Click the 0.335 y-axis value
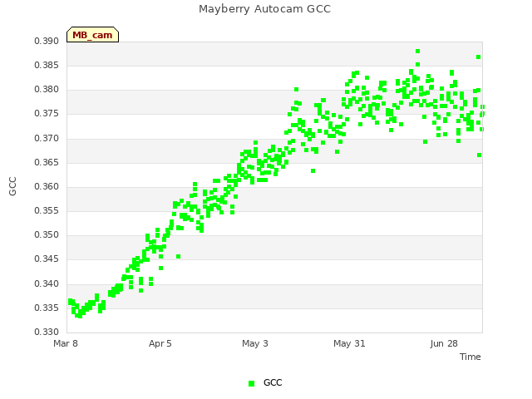Screen dimensions: 532x399 point(47,308)
